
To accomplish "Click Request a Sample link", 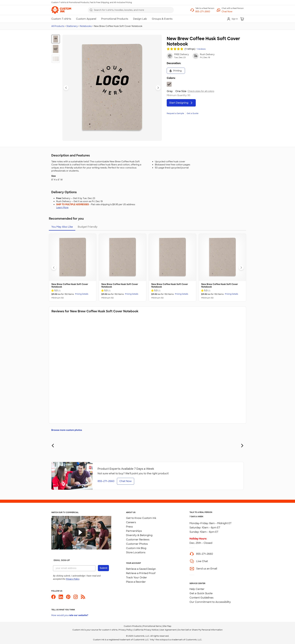I will pos(175,113).
